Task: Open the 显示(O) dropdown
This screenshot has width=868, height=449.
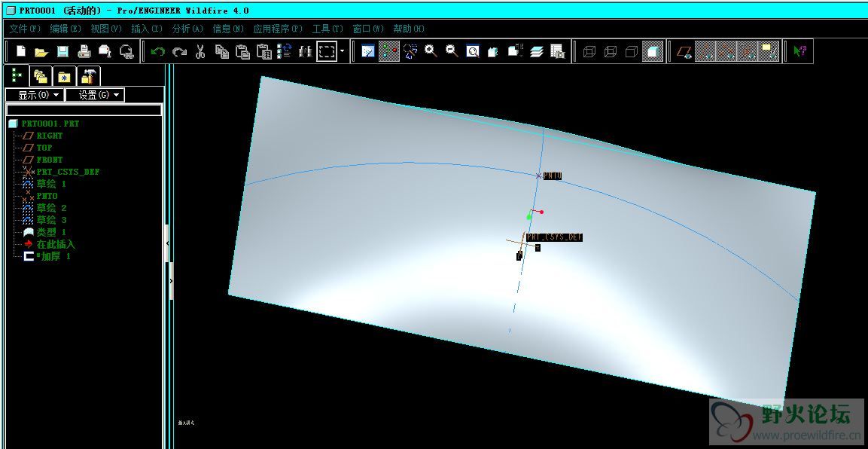Action: [x=35, y=95]
